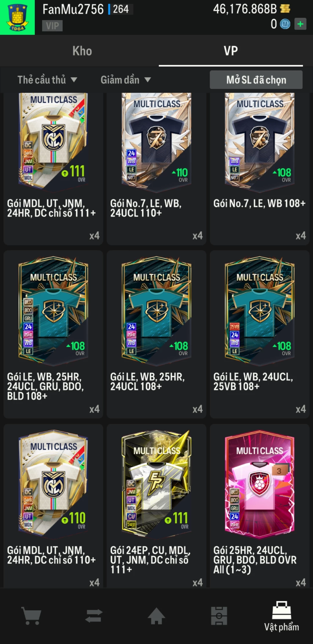Switch to the Kho tab
Viewport: 313px width, 644px height.
(82, 51)
